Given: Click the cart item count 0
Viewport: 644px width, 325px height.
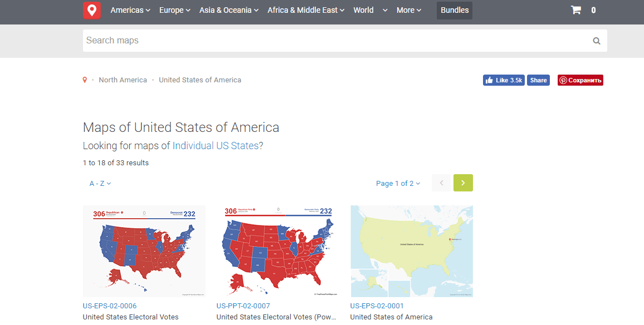Looking at the screenshot, I should [x=593, y=10].
